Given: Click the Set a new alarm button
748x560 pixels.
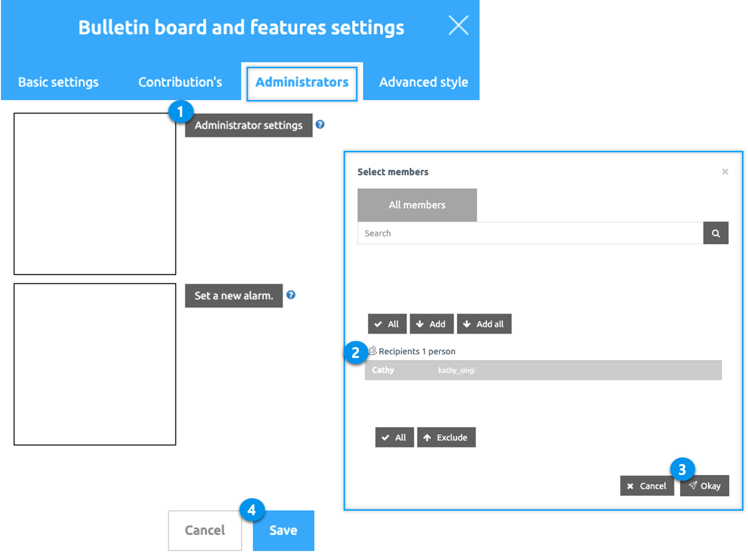Looking at the screenshot, I should tap(234, 296).
